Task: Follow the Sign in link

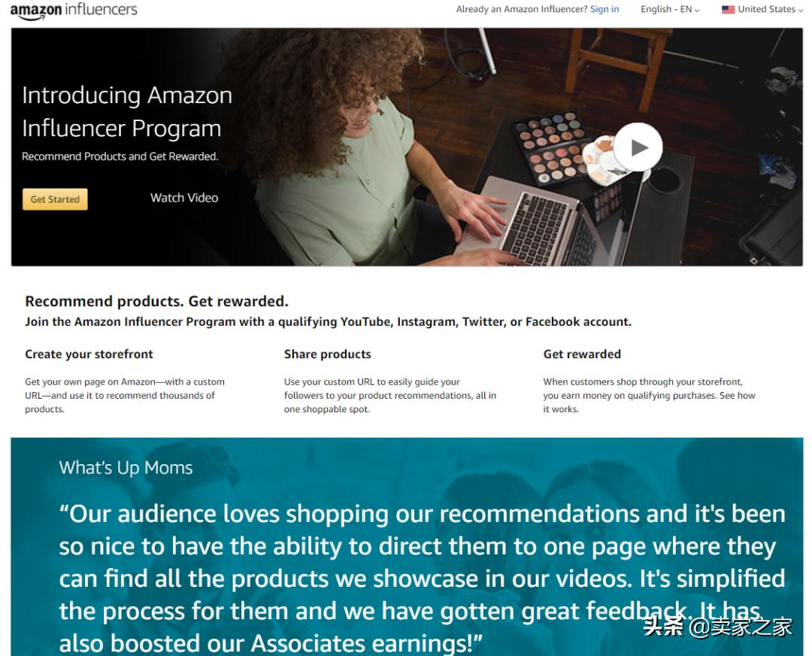Action: (604, 9)
